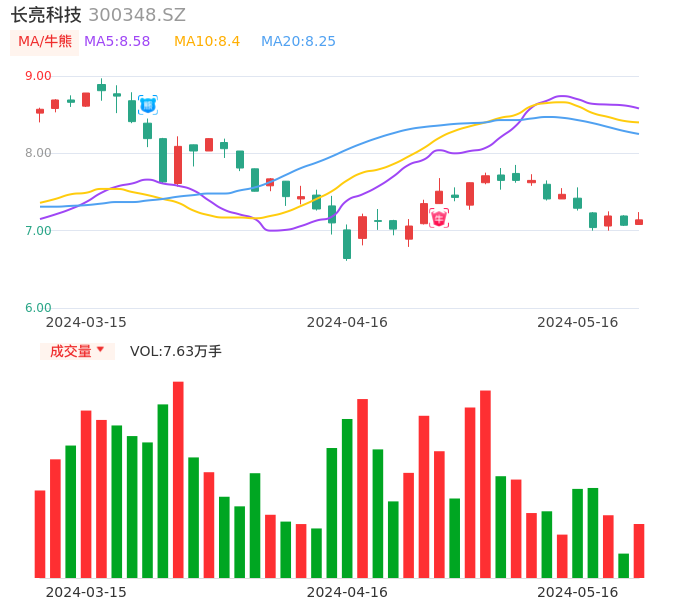The image size is (686, 606).
Task: Click price chart date 2024-03-15
Action: [86, 322]
